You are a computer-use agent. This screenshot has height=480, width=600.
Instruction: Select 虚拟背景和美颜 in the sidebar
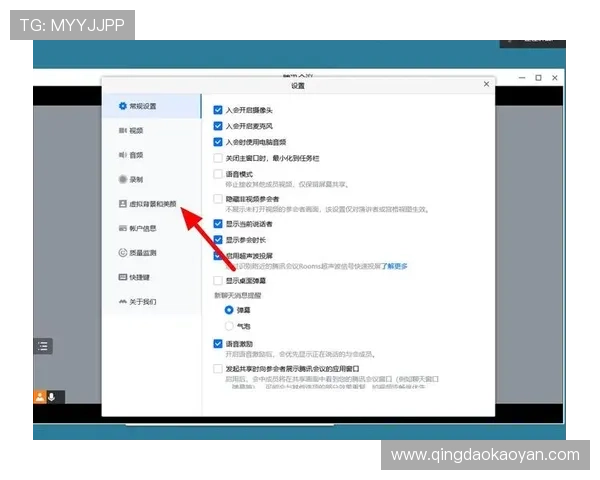tap(152, 204)
